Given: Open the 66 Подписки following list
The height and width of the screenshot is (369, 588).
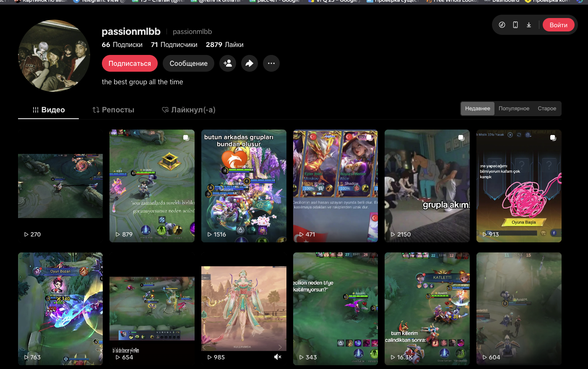Looking at the screenshot, I should (122, 44).
